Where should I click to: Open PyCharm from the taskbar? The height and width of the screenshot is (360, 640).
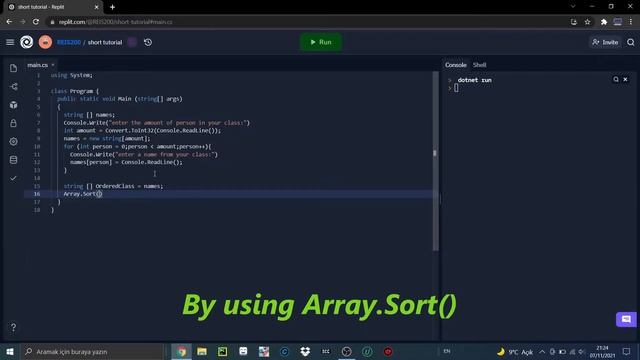tap(222, 351)
